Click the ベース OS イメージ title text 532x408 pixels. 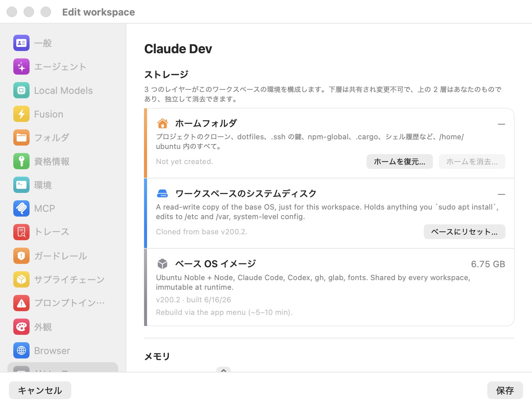pyautogui.click(x=215, y=263)
